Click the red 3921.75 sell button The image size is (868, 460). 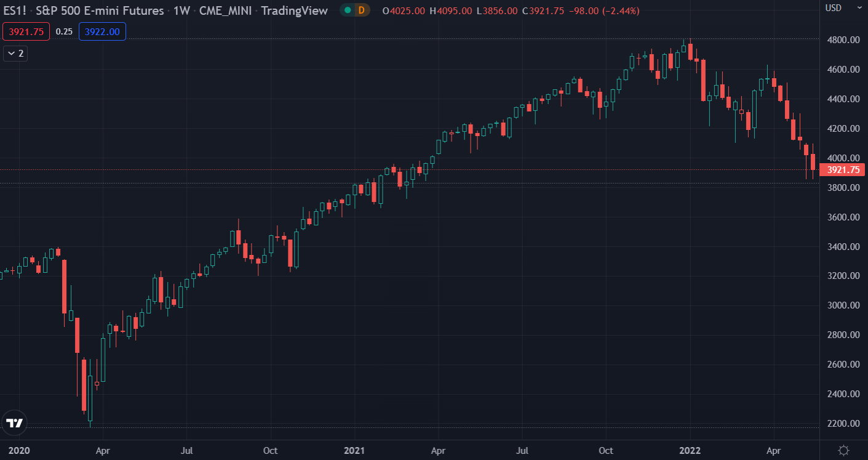pos(26,31)
